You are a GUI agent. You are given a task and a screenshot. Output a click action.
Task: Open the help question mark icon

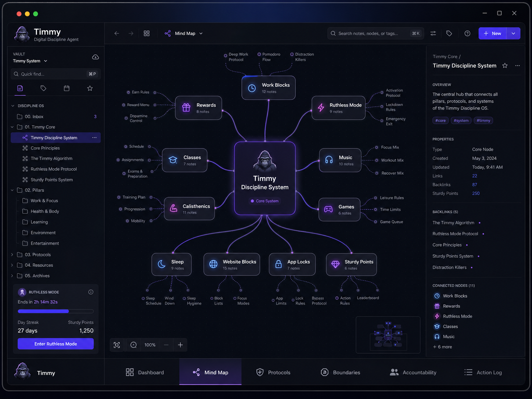(x=467, y=33)
